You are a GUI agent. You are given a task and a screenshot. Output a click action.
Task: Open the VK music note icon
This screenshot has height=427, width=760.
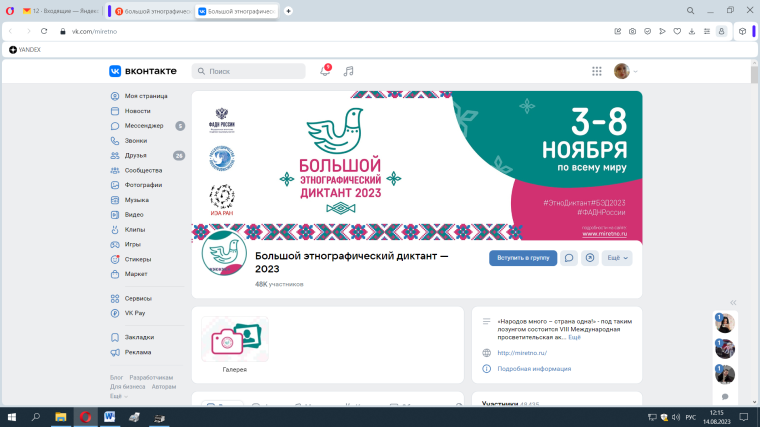tap(348, 71)
